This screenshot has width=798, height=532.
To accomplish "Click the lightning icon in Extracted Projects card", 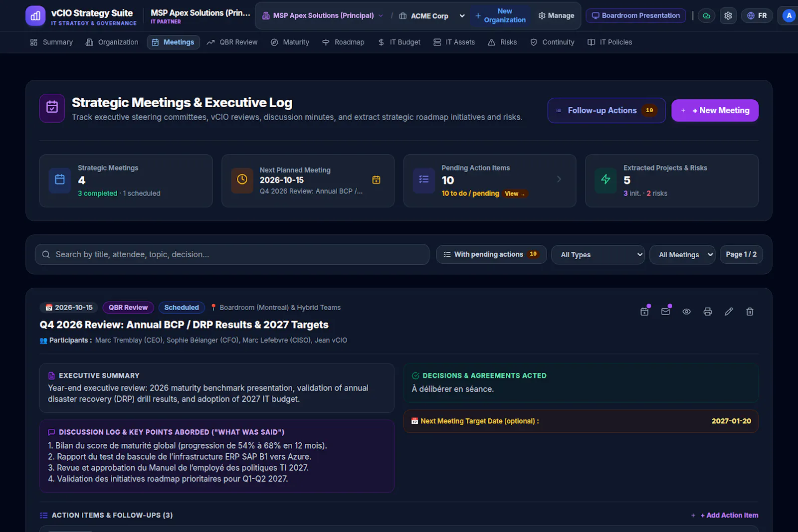I will click(606, 180).
